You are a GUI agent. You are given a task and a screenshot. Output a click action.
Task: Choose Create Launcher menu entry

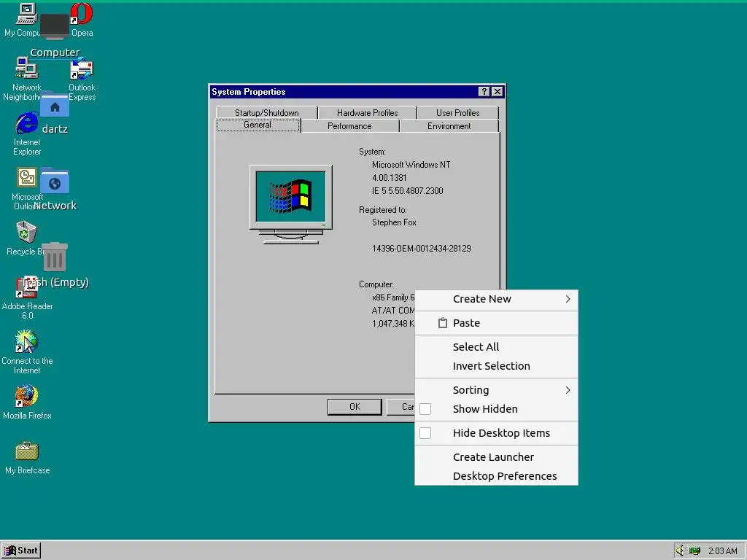click(496, 456)
